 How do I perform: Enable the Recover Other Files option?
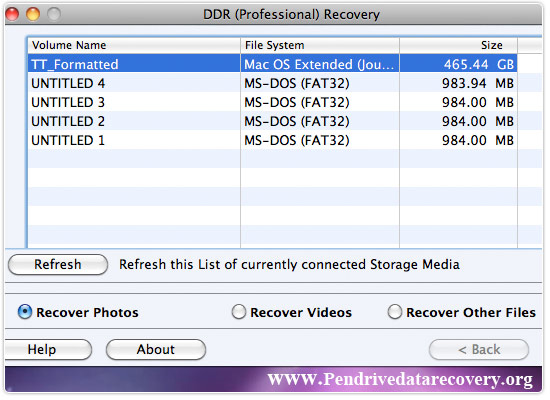[x=395, y=312]
